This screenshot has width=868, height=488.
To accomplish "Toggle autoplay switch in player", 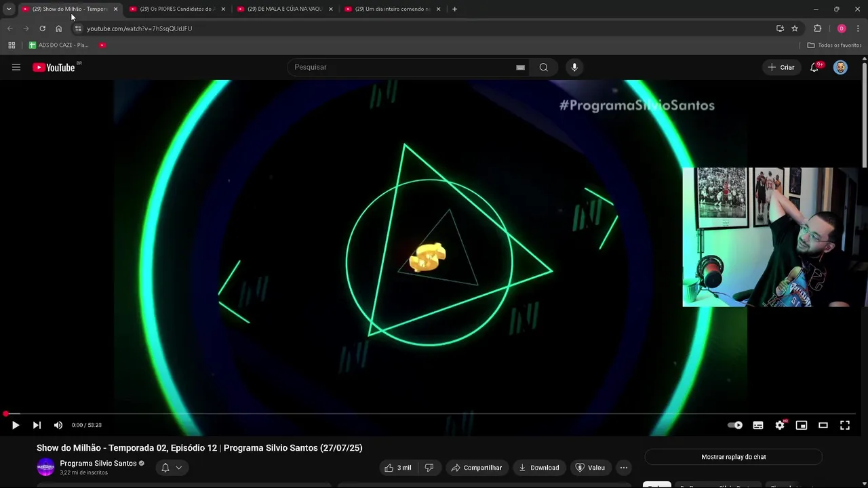I will tap(735, 425).
